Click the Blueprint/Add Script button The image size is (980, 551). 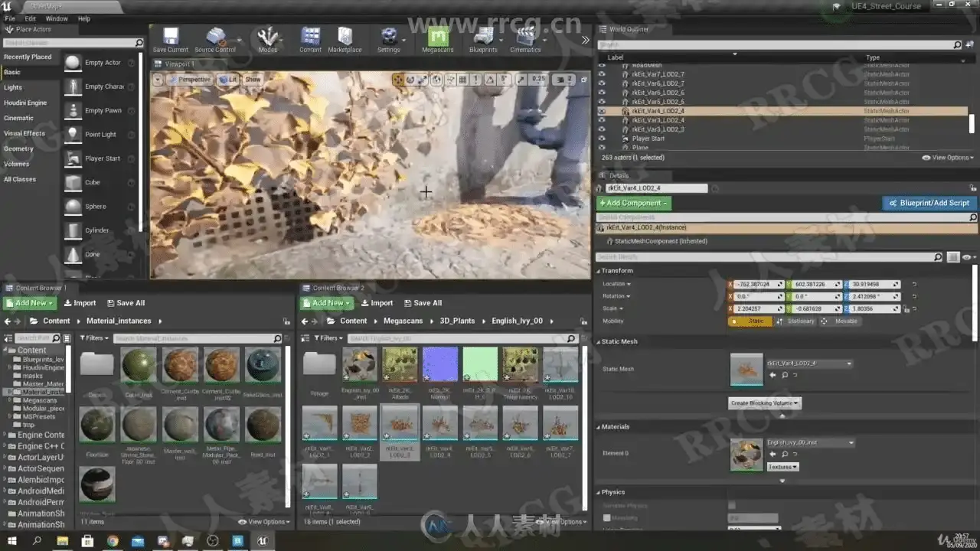pos(929,203)
